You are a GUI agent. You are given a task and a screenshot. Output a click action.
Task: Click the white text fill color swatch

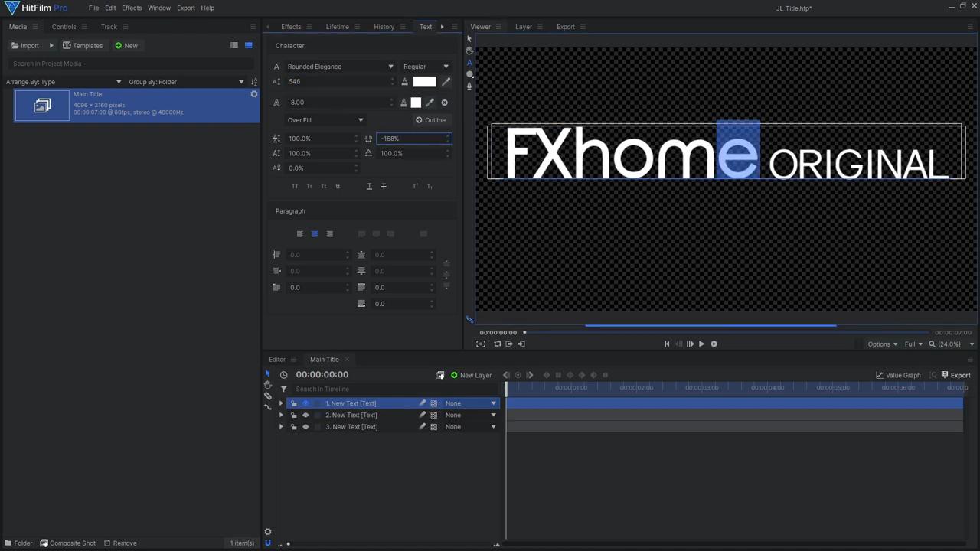coord(424,82)
